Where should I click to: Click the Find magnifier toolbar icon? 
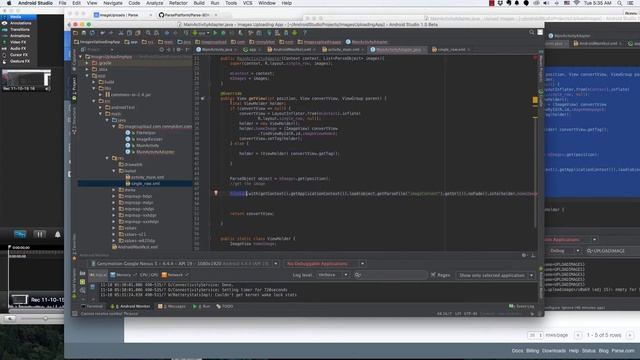point(148,33)
